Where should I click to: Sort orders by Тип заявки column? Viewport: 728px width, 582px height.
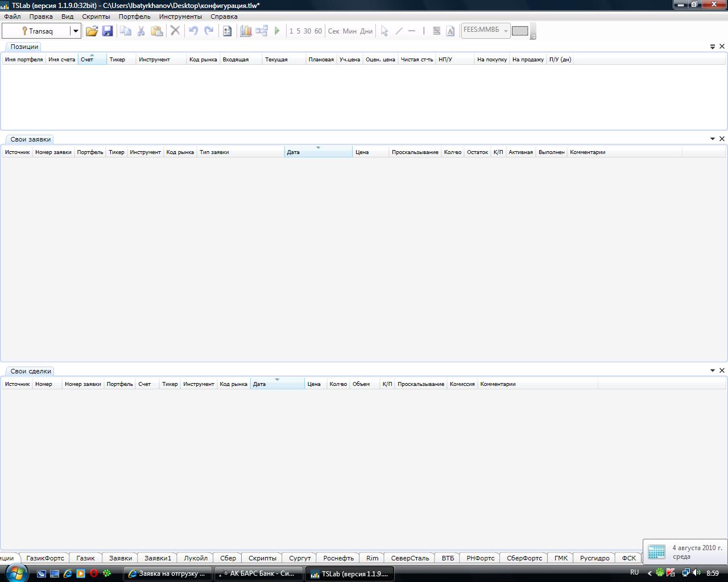click(241, 152)
